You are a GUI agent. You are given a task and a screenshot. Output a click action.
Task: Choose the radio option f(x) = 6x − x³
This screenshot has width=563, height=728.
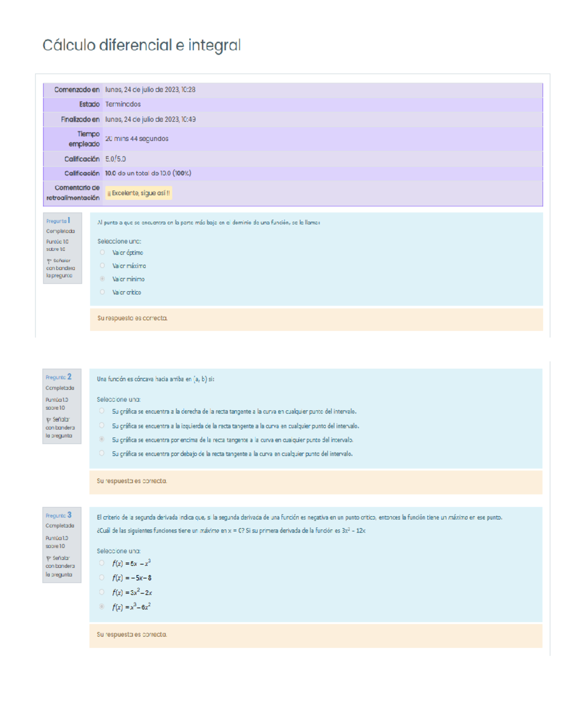pyautogui.click(x=102, y=563)
